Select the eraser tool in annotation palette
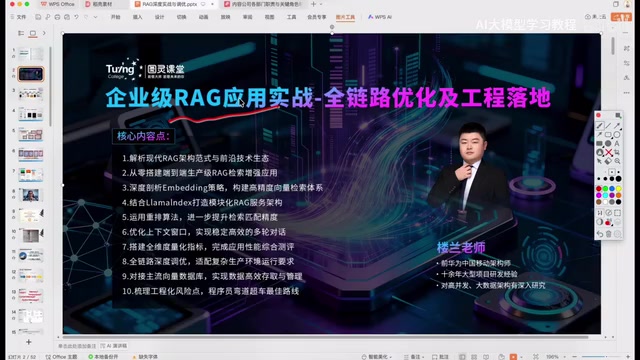 pos(609,161)
